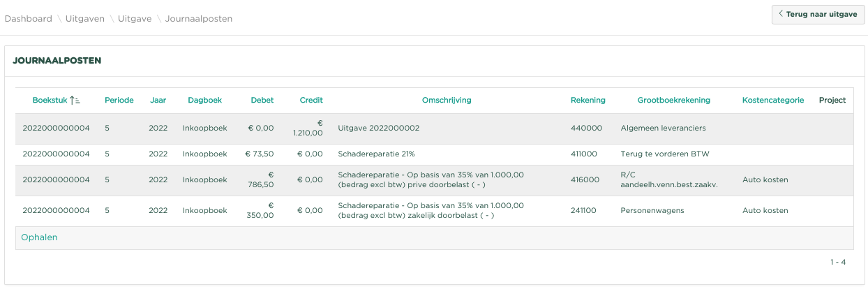Go back via Terug naar uitgave button

(818, 15)
